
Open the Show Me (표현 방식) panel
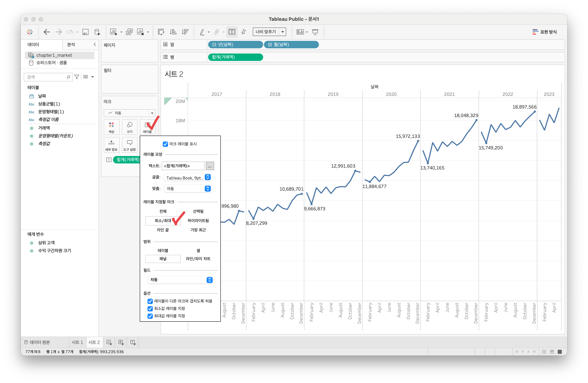(x=545, y=32)
